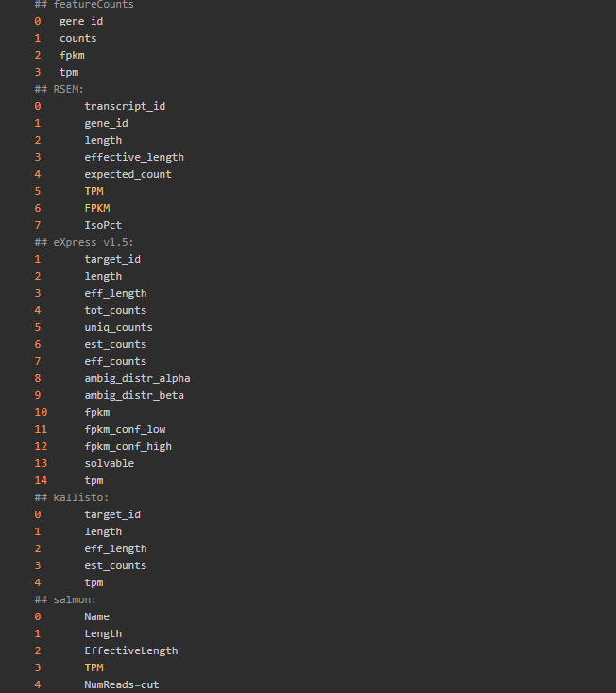Viewport: 616px width, 693px height.
Task: Click 'target_id' under the kallisto section
Action: coord(112,515)
